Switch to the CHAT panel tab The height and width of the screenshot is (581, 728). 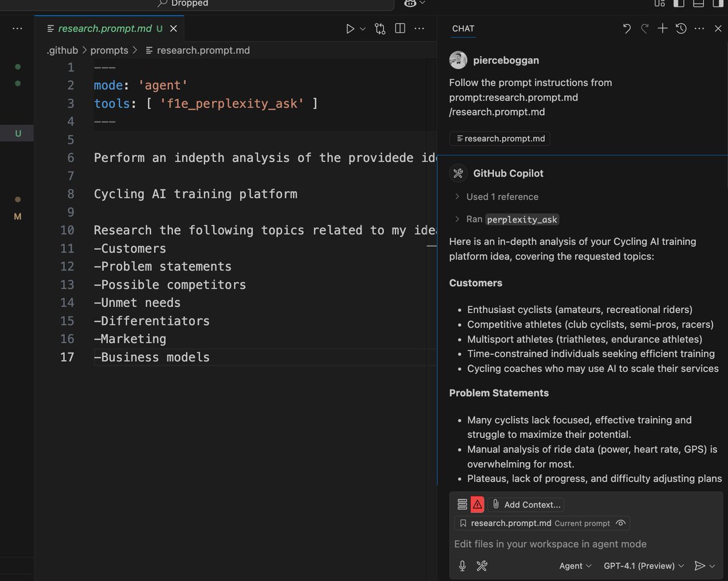(463, 29)
